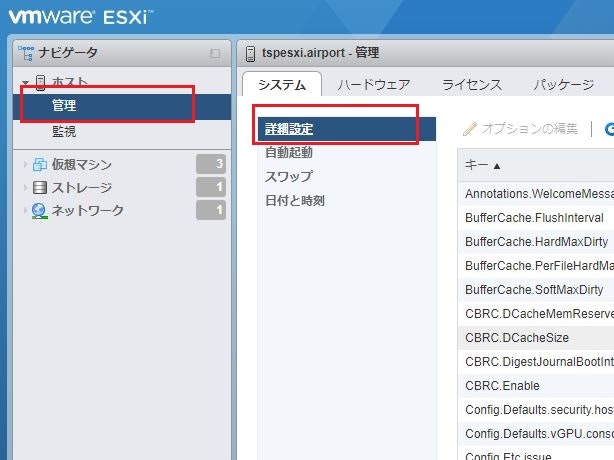Minimize the Navigator panel via its collapse icon
This screenshot has height=460, width=614.
[x=215, y=53]
